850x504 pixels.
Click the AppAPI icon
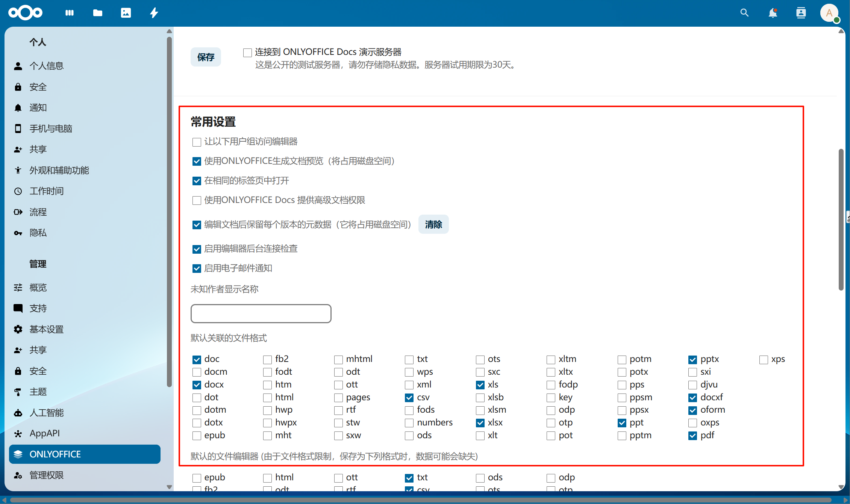[18, 433]
